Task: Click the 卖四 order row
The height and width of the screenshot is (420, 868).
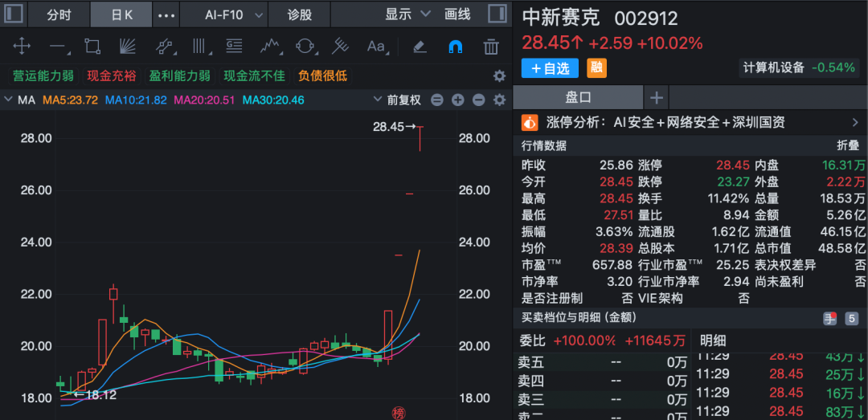Action: point(602,381)
